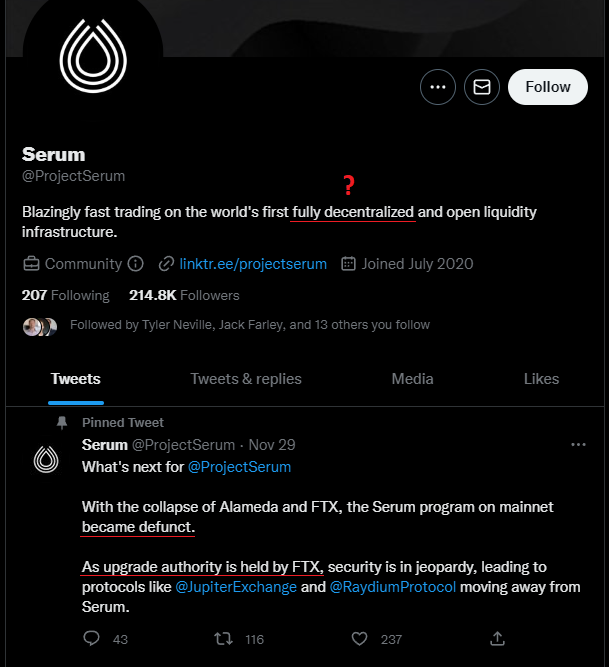Screen dimensions: 609x667
Task: Switch to the Tweets tab
Action: 76,379
